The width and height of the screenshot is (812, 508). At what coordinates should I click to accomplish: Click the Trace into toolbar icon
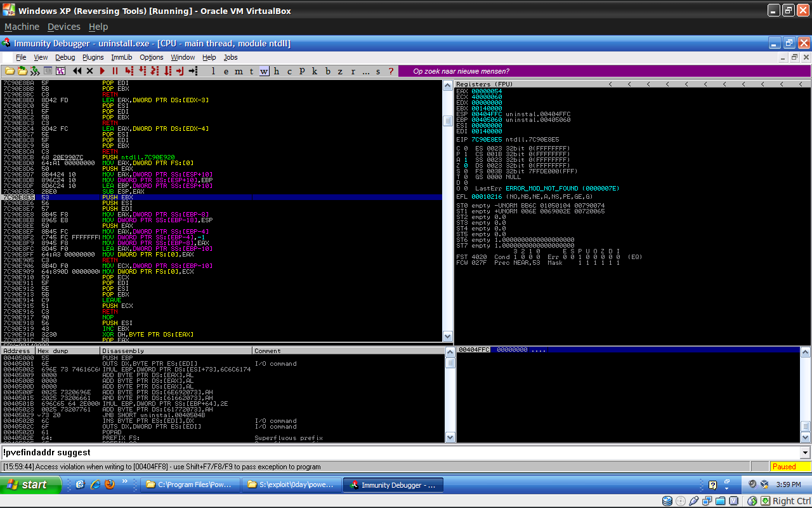[155, 71]
